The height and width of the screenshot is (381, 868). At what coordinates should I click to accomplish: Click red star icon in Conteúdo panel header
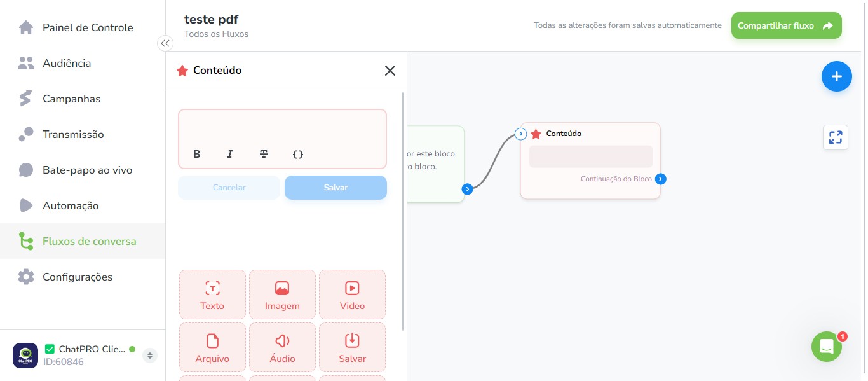[x=182, y=71]
